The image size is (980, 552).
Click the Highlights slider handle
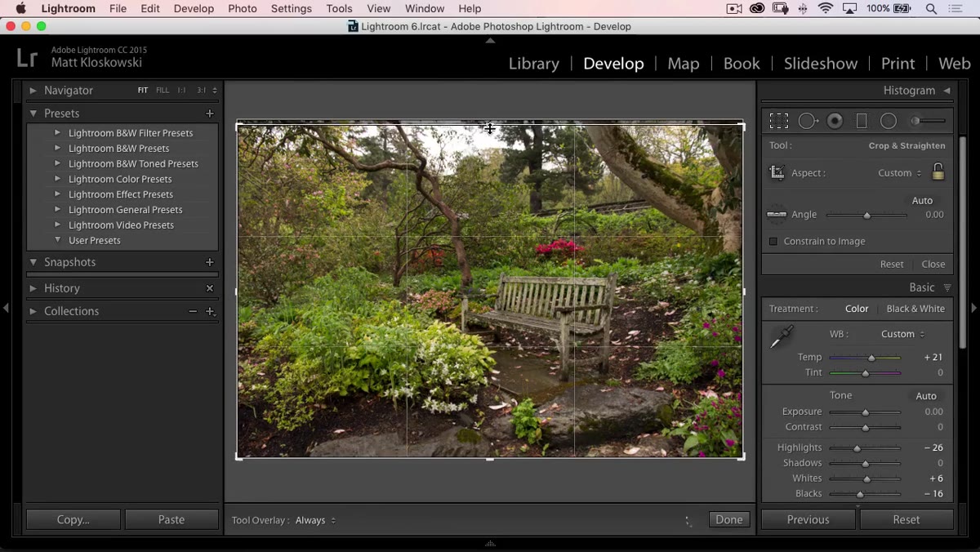[x=857, y=448]
